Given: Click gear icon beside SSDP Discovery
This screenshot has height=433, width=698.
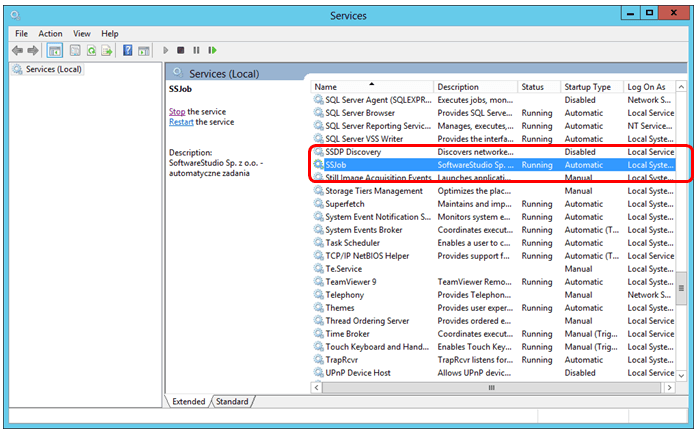Looking at the screenshot, I should (318, 152).
